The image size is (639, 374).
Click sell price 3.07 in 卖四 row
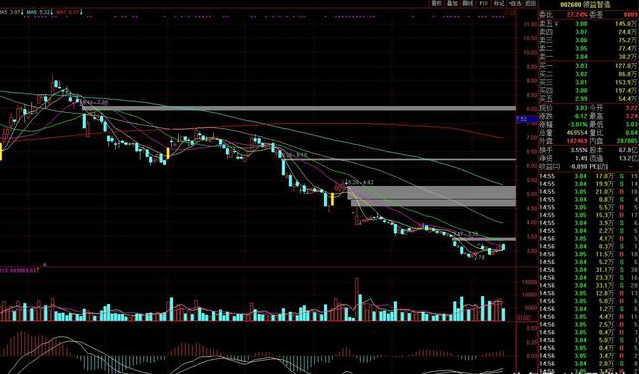[x=581, y=32]
